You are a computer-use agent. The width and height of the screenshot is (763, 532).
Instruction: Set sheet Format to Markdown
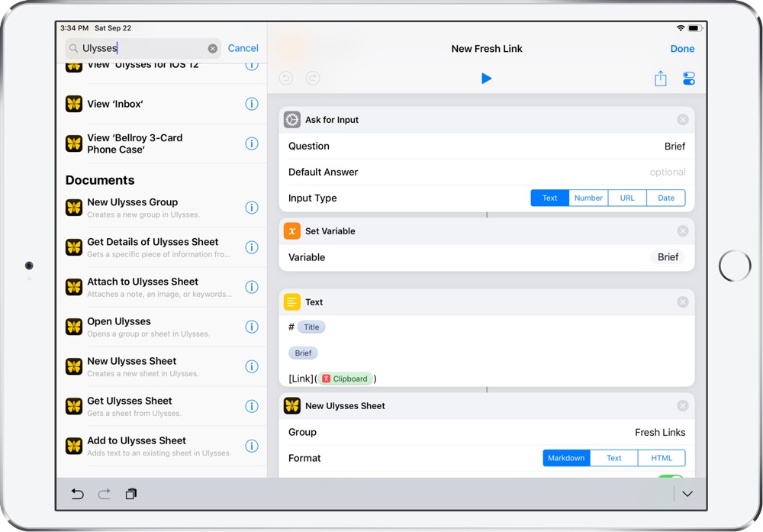[566, 458]
